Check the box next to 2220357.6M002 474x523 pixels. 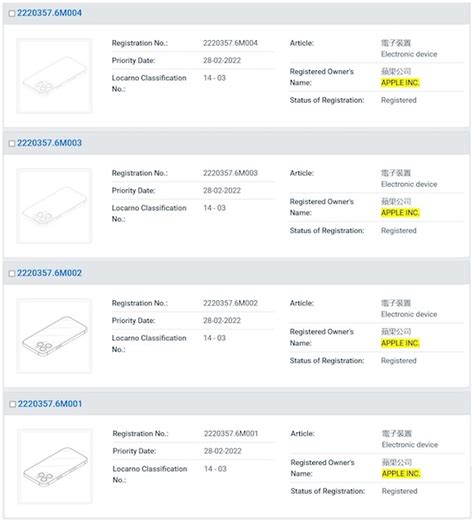click(12, 274)
